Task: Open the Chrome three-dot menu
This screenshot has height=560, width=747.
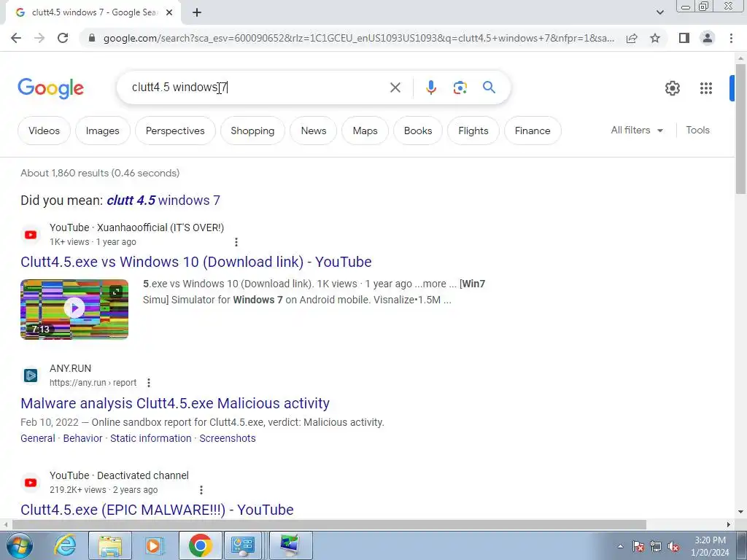Action: (731, 38)
